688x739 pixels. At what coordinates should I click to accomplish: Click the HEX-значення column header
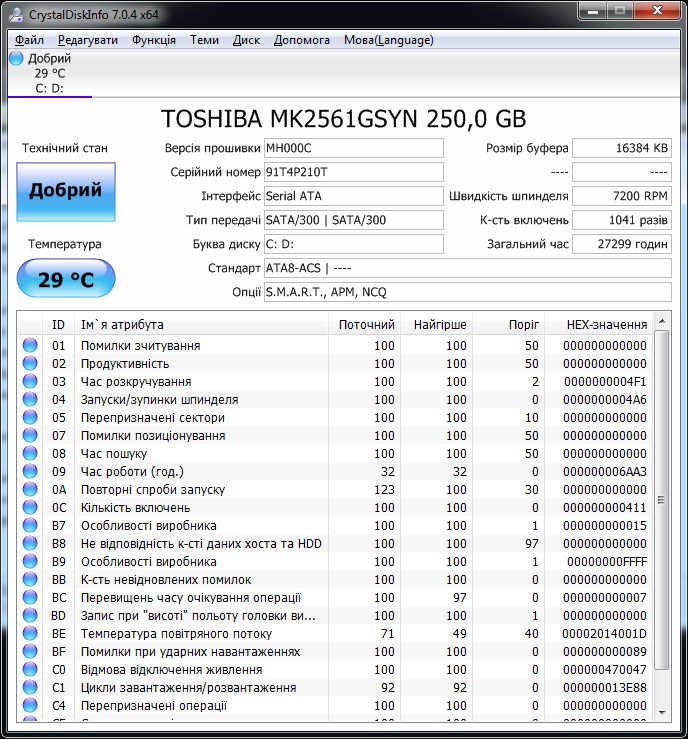point(598,324)
